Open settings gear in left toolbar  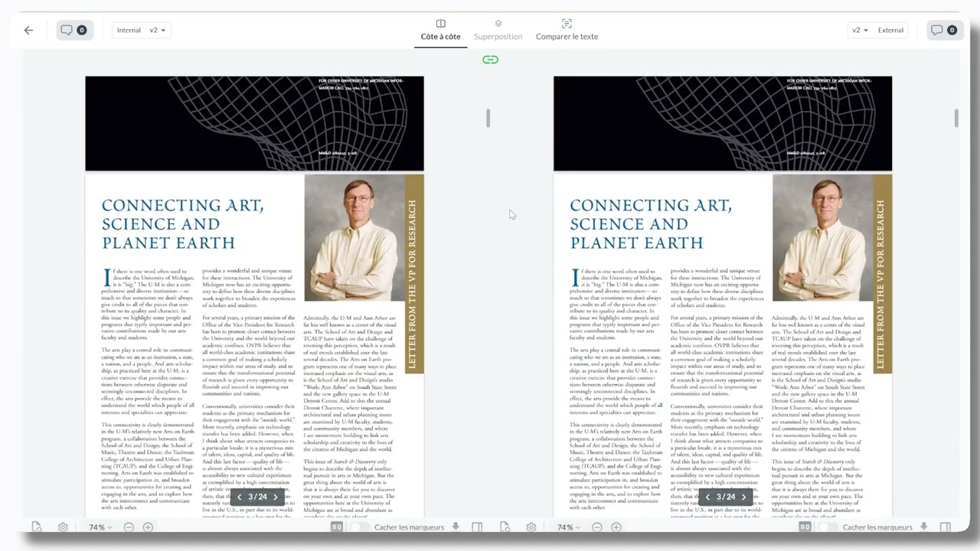[x=63, y=527]
